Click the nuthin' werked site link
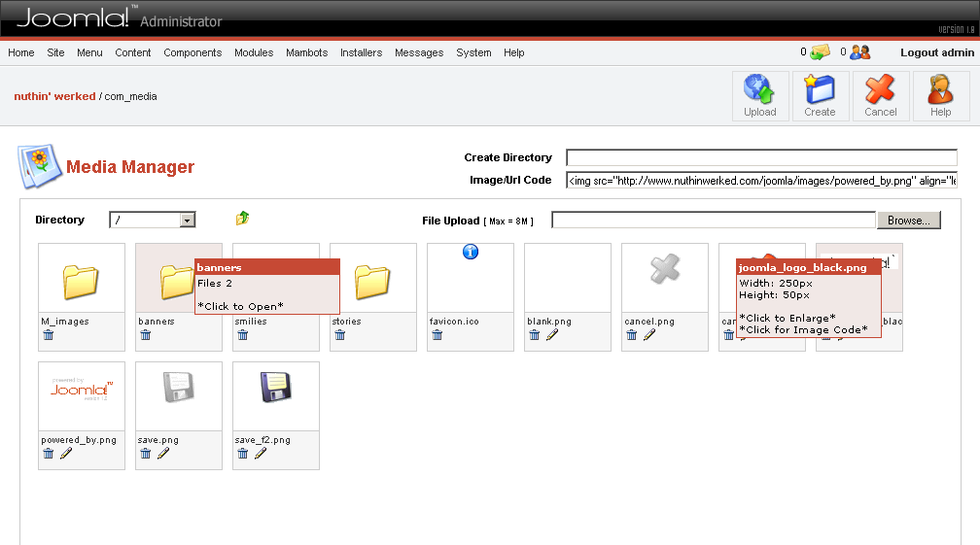Screen dimensions: 980x545 55,96
